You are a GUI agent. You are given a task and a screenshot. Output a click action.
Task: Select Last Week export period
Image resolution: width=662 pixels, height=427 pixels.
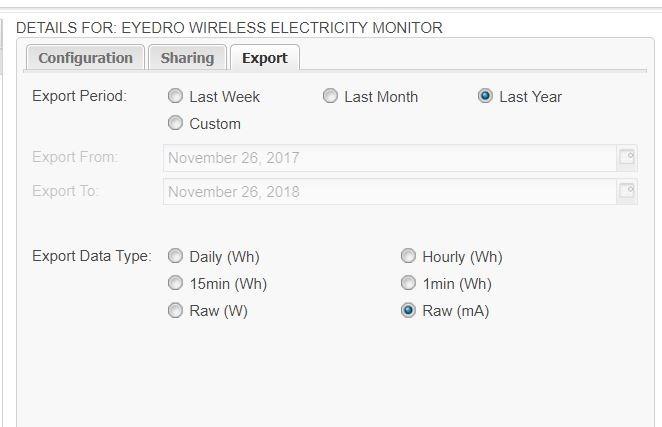click(176, 97)
